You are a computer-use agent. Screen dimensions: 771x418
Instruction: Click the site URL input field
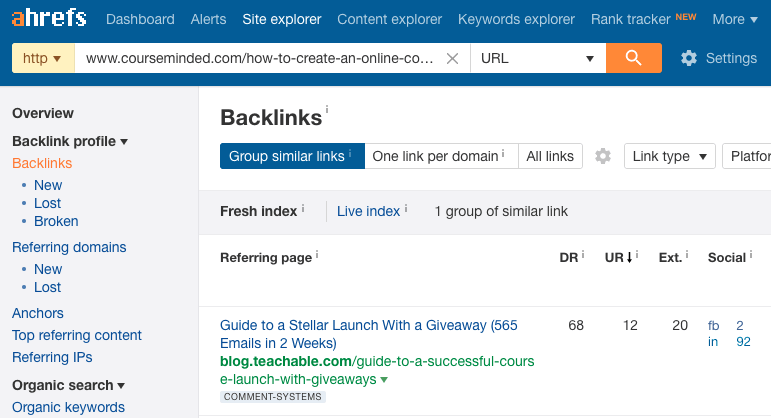coord(260,58)
